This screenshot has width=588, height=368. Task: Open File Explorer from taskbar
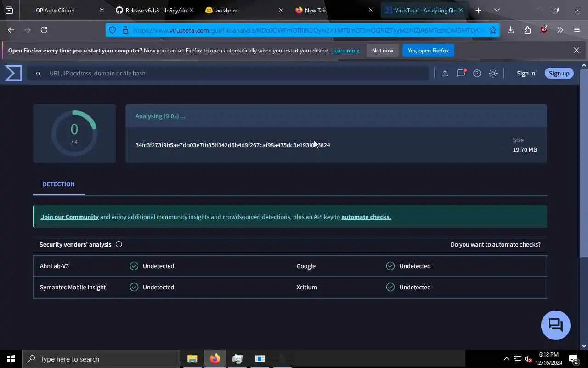(x=192, y=359)
